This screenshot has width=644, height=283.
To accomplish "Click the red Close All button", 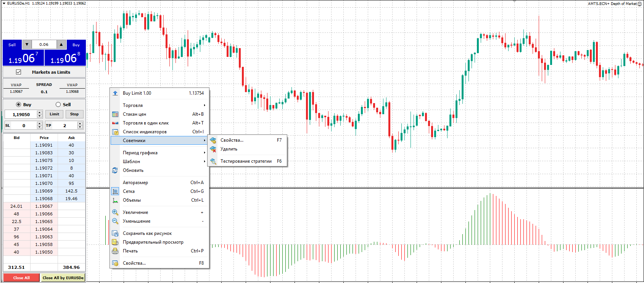I will click(x=21, y=278).
